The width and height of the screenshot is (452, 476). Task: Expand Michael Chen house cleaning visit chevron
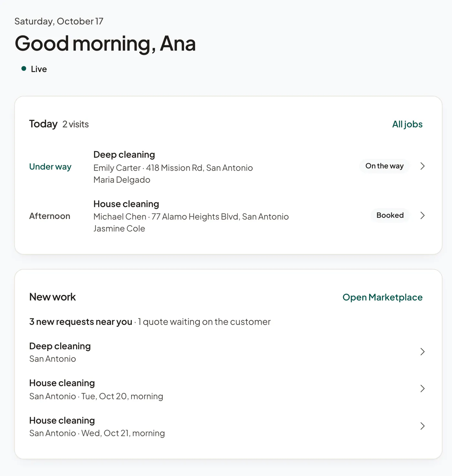coord(422,215)
